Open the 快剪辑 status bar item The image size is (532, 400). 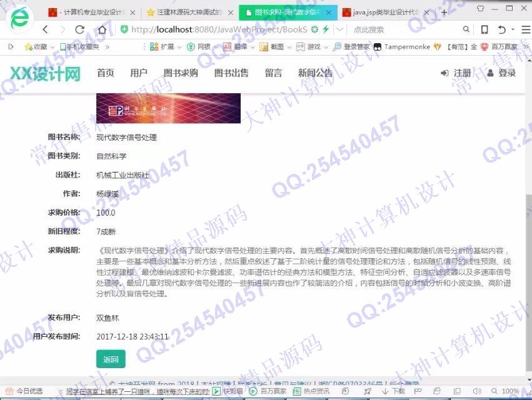pyautogui.click(x=227, y=391)
